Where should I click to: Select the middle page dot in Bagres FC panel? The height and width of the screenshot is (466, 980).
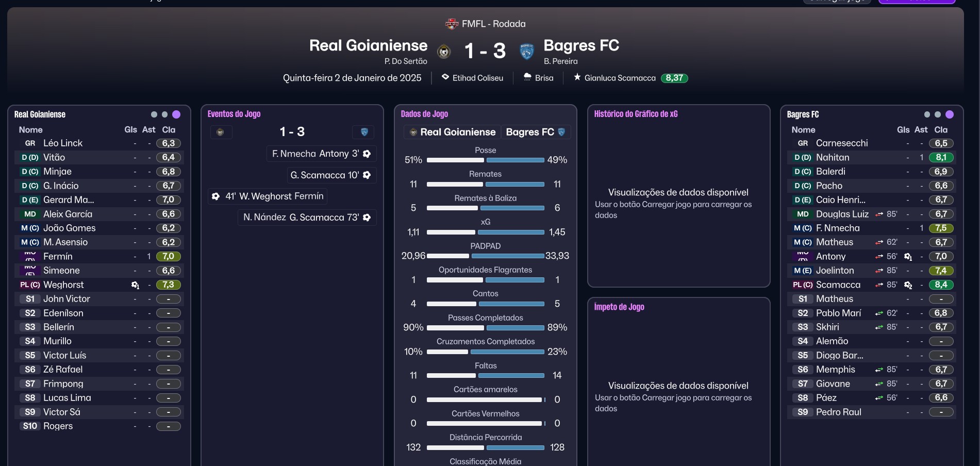click(938, 114)
